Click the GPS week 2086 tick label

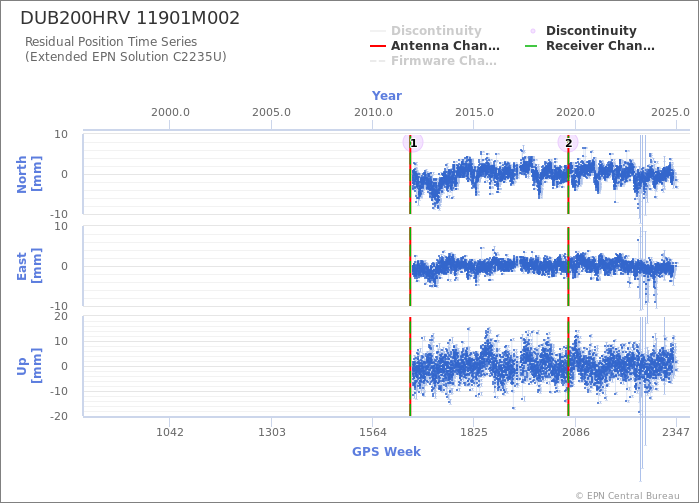coord(576,432)
